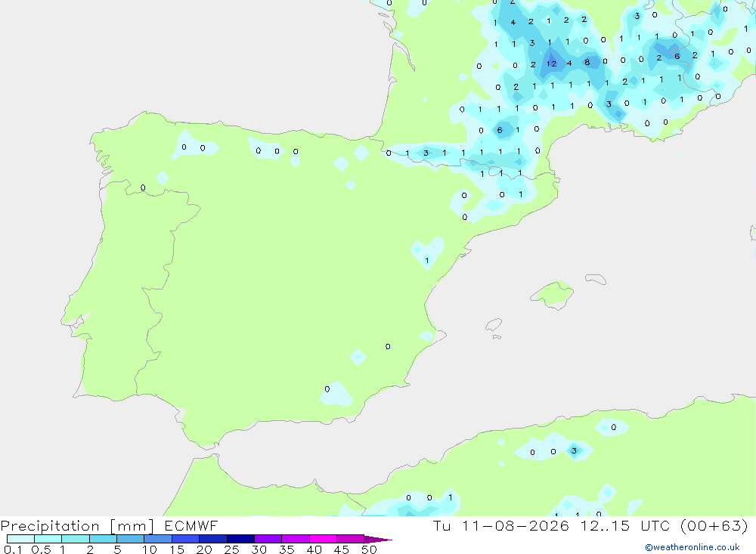Click the legend label "15"

[177, 549]
